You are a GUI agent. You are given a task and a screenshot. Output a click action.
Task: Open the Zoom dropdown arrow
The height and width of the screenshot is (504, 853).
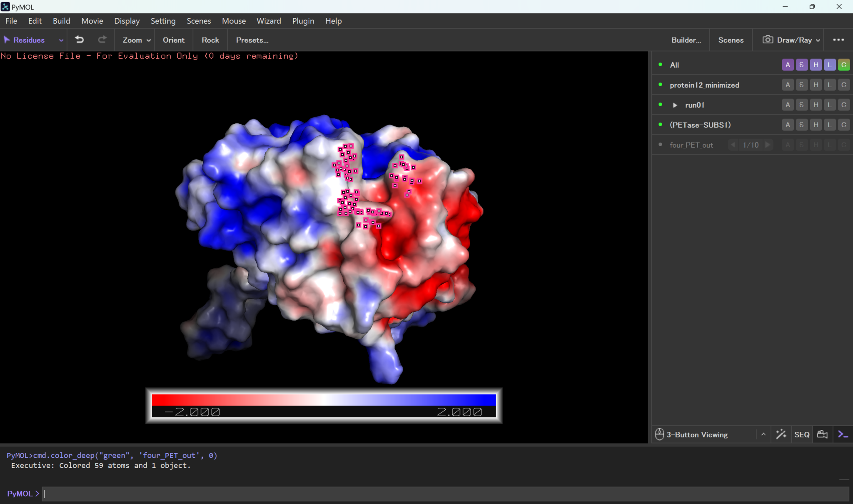[148, 40]
